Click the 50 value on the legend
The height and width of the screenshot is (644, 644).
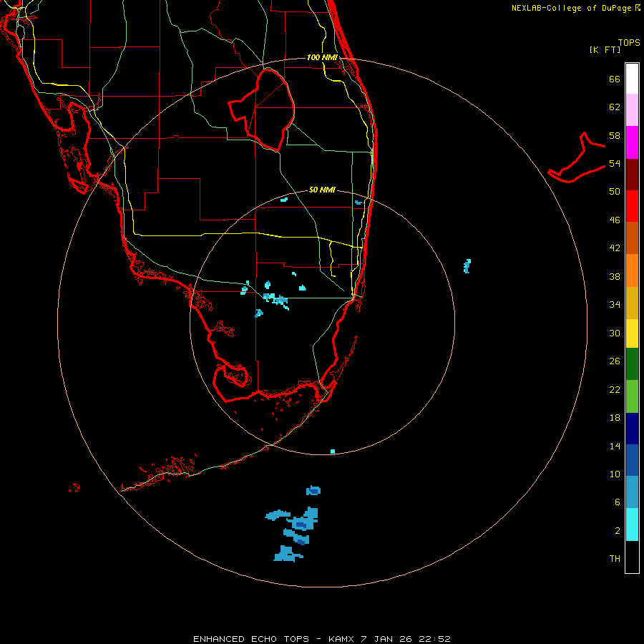[615, 192]
